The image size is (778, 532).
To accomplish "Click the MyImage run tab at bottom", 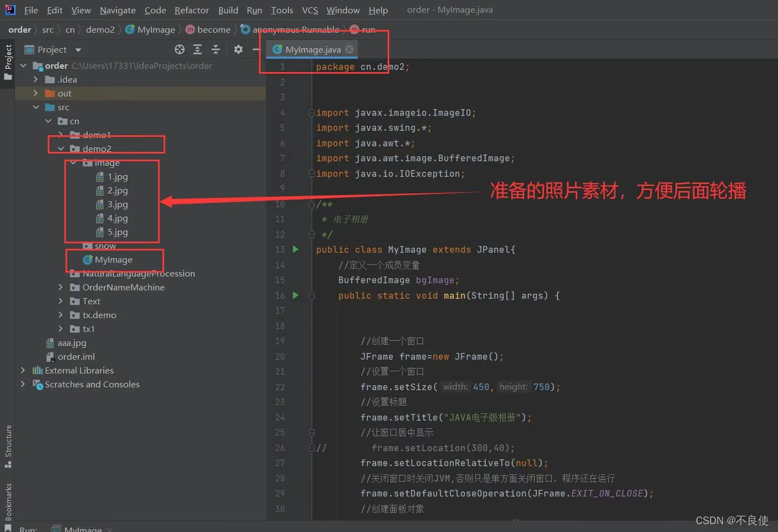I will coord(83,529).
